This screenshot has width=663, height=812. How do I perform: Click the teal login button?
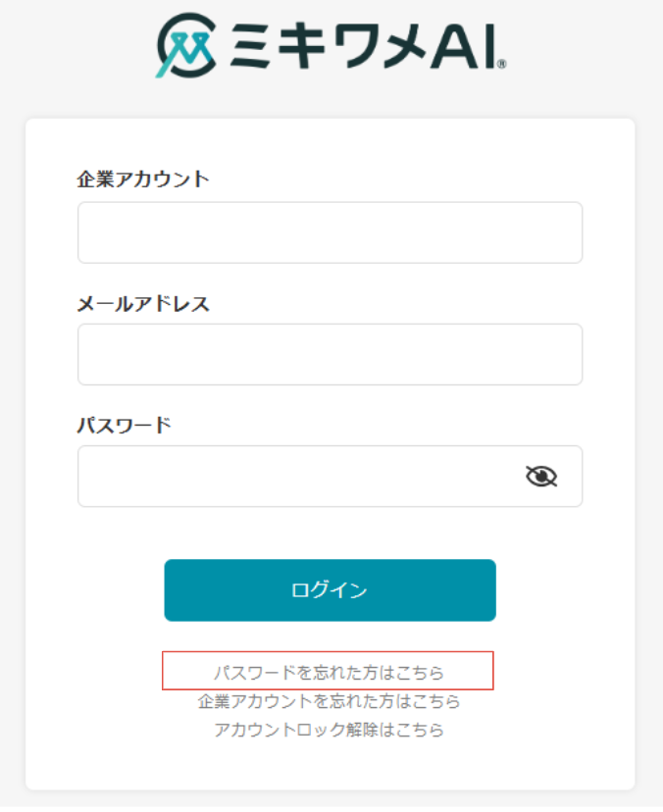coord(331,590)
